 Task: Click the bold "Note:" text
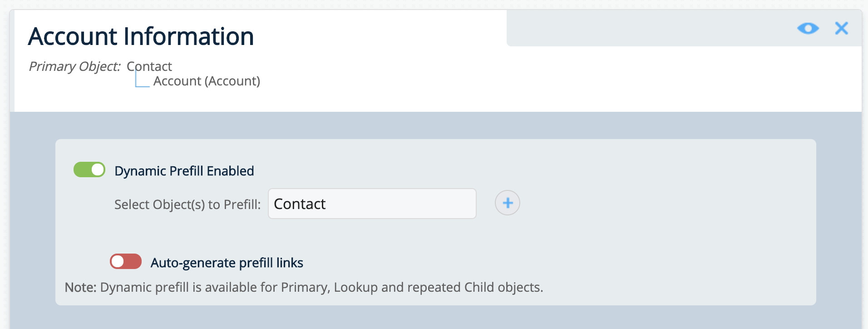point(80,287)
